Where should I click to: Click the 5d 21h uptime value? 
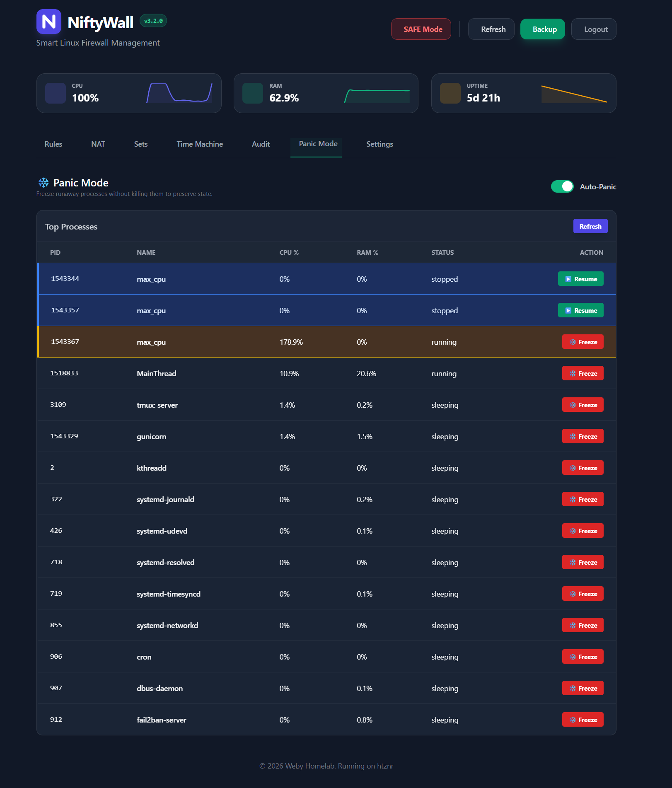pyautogui.click(x=483, y=98)
